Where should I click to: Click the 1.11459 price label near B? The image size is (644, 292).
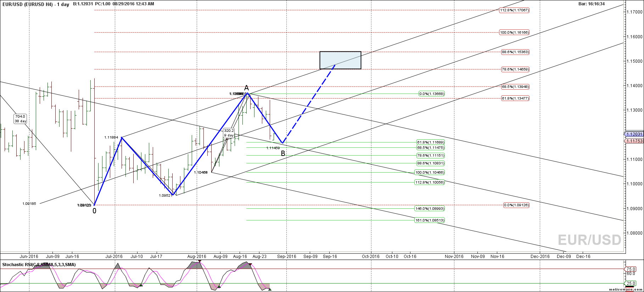pos(273,148)
